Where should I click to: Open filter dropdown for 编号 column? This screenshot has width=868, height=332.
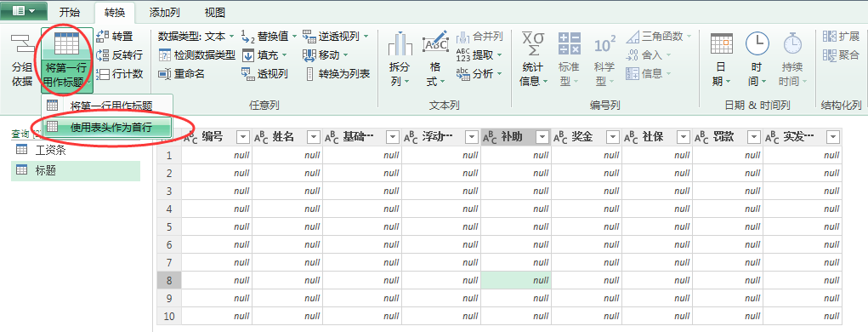tap(243, 137)
